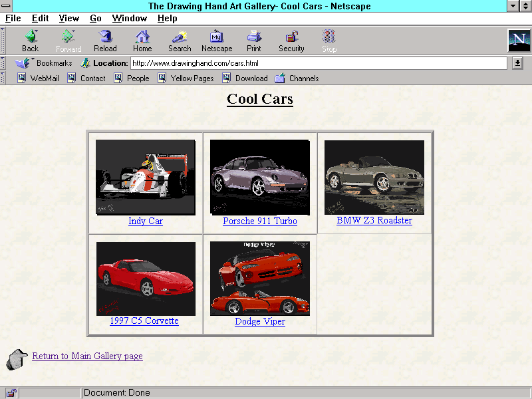This screenshot has height=399, width=532.
Task: Follow the BMW Z3 Roadster link
Action: (x=374, y=221)
